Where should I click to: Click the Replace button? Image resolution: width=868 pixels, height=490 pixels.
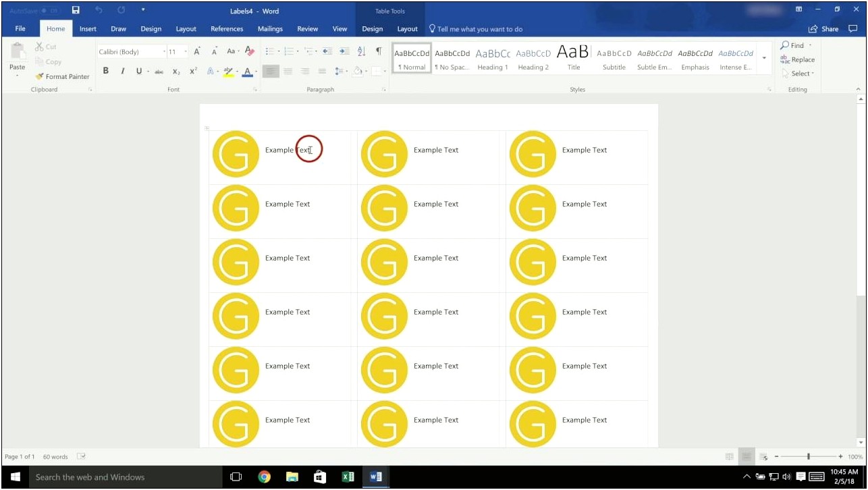coord(798,59)
